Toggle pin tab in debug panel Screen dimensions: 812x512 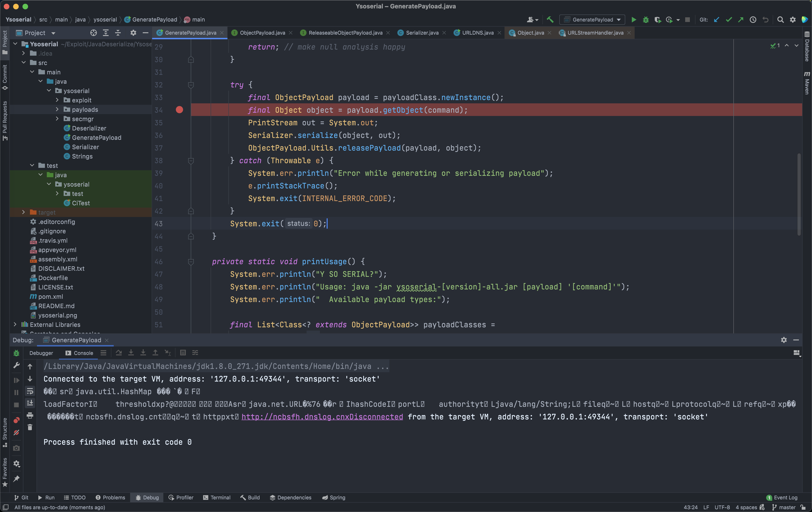coord(16,479)
